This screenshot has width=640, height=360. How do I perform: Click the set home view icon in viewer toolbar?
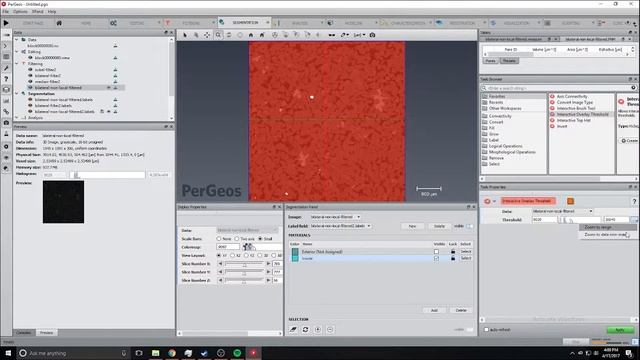(262, 35)
